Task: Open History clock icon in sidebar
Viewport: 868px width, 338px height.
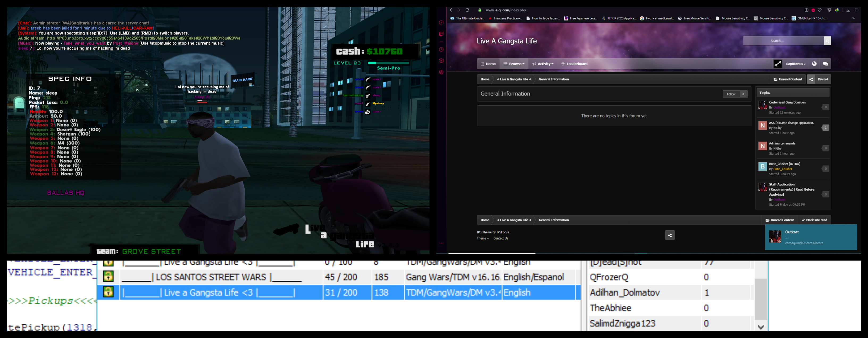Action: (x=441, y=50)
